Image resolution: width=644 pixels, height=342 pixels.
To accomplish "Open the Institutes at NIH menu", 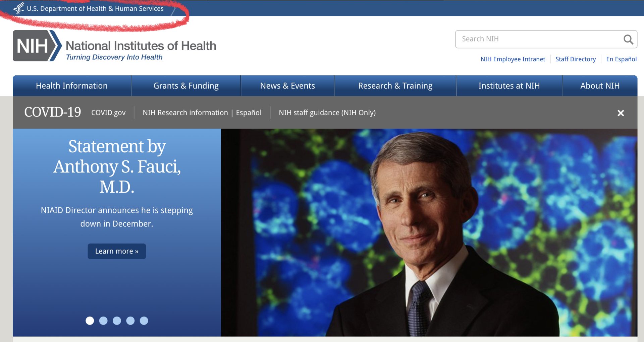I will (509, 86).
